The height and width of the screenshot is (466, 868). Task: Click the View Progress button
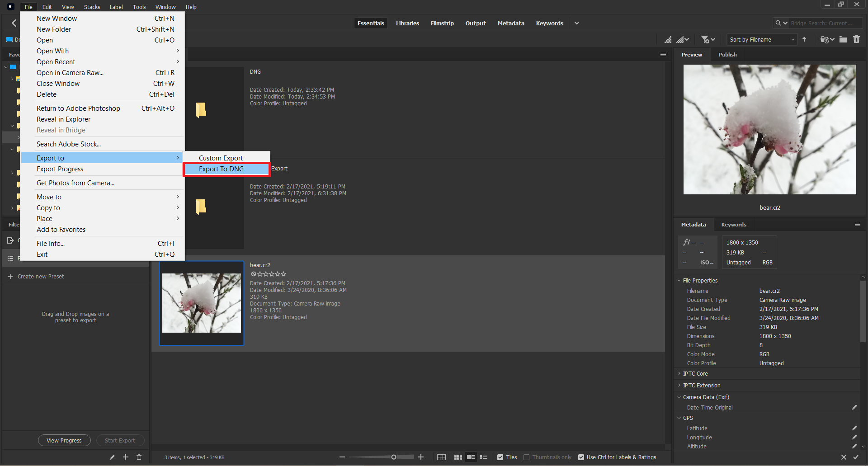pyautogui.click(x=64, y=441)
